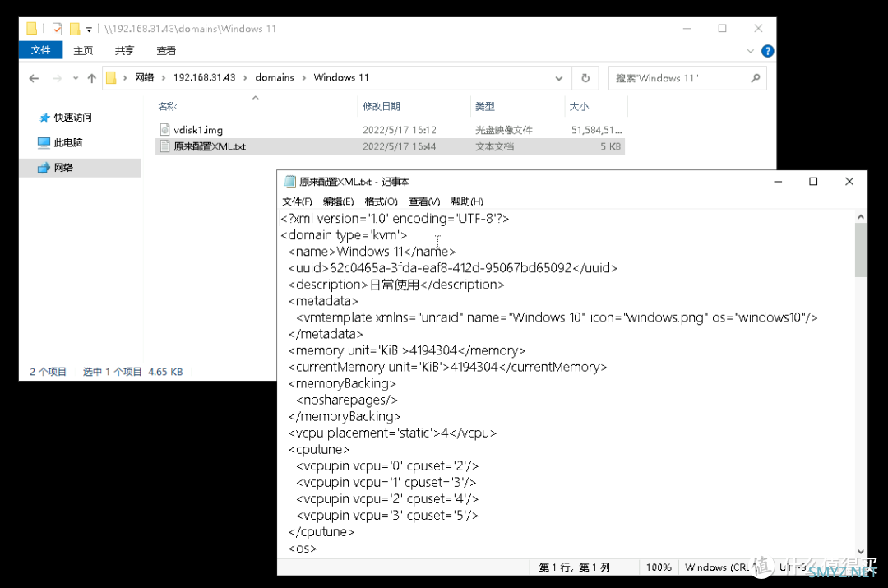Click the uuid line in Notepad
888x588 pixels.
[452, 268]
